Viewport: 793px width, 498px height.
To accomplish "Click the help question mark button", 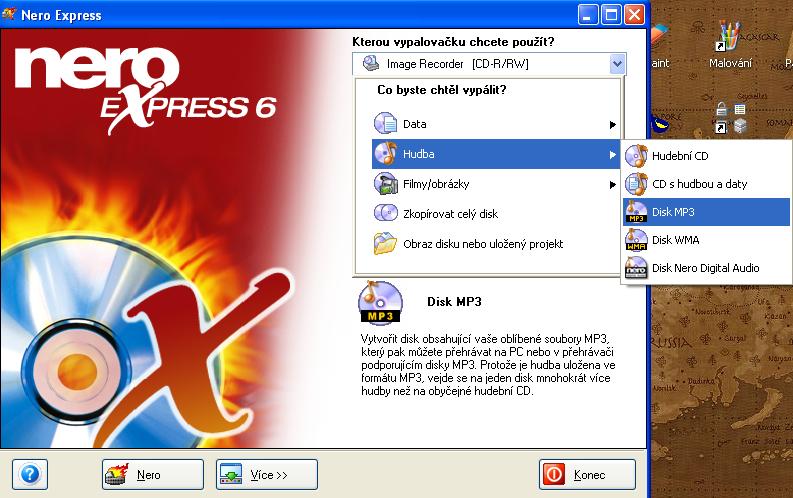I will tap(30, 474).
